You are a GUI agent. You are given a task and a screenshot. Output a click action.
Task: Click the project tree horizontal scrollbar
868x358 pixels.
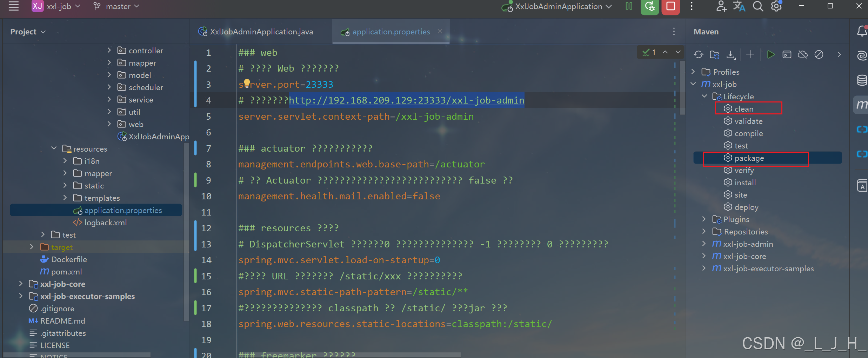tap(77, 355)
